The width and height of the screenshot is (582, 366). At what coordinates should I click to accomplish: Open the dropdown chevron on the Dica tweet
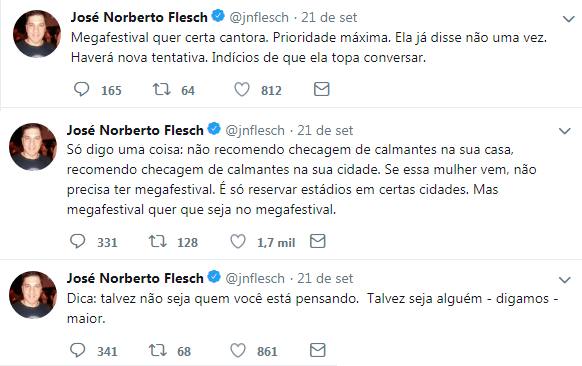[x=565, y=280]
